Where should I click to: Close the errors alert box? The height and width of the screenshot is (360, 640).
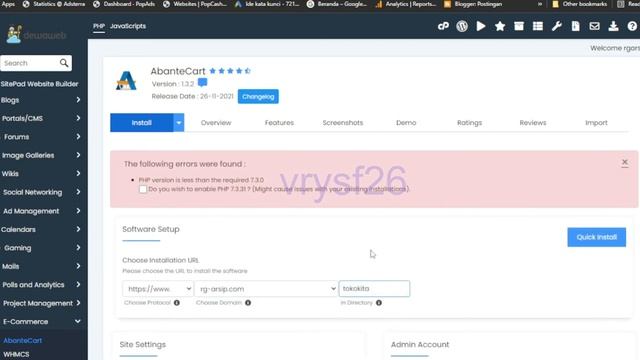pyautogui.click(x=624, y=162)
